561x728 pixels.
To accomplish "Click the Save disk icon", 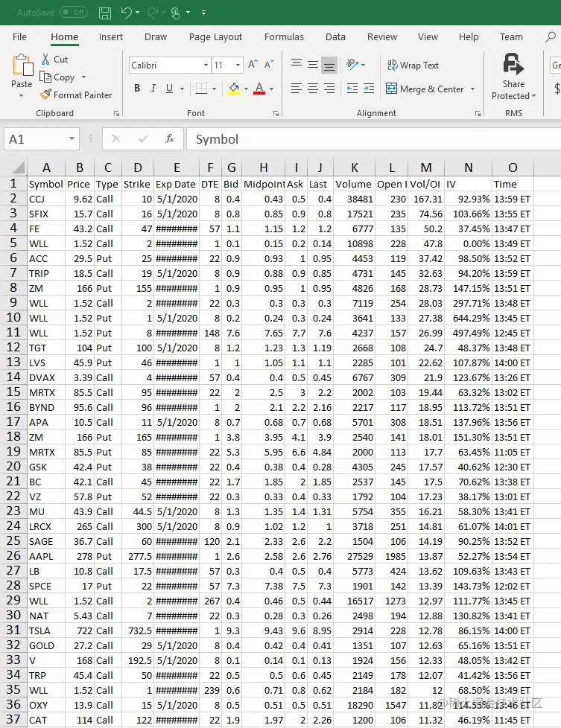I will point(105,13).
